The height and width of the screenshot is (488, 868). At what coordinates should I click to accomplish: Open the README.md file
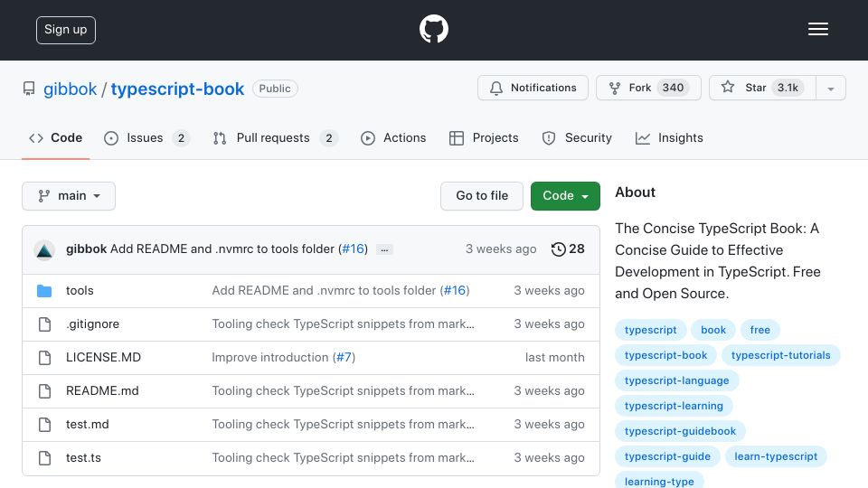pyautogui.click(x=102, y=390)
